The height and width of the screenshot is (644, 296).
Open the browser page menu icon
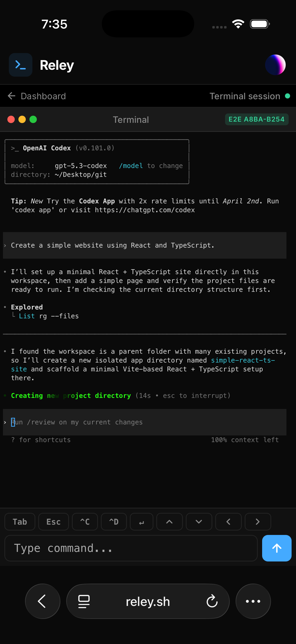(84, 601)
